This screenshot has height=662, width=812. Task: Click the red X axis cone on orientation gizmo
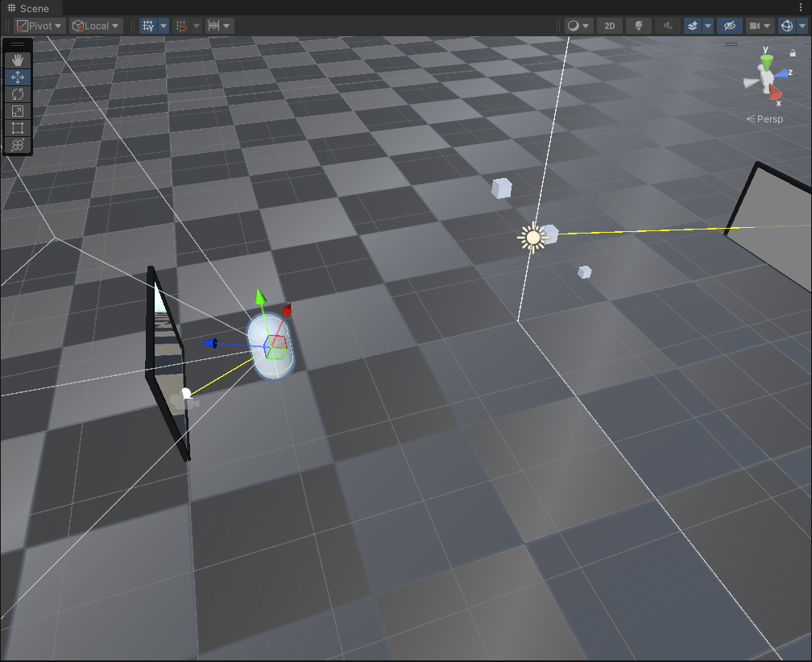coord(775,92)
